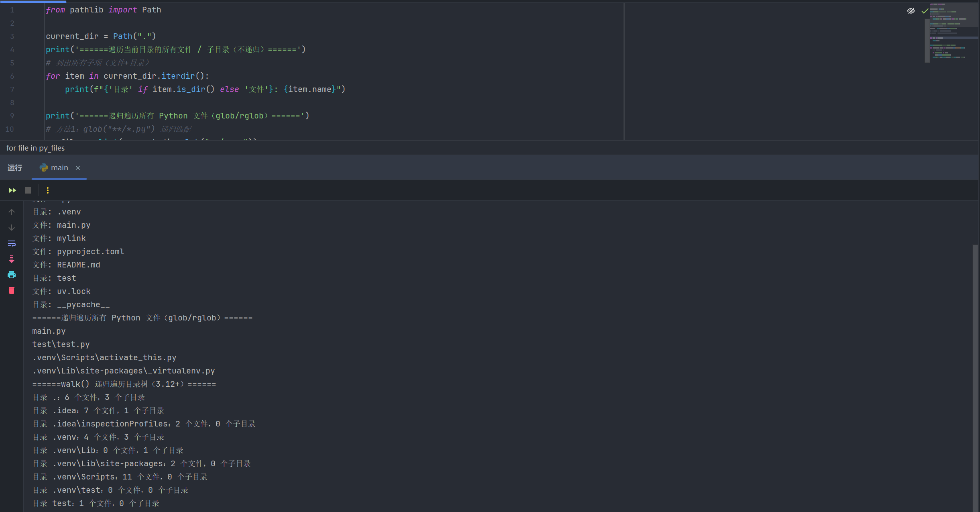Screen dimensions: 980x512
Task: Select the main run tab
Action: (x=59, y=168)
